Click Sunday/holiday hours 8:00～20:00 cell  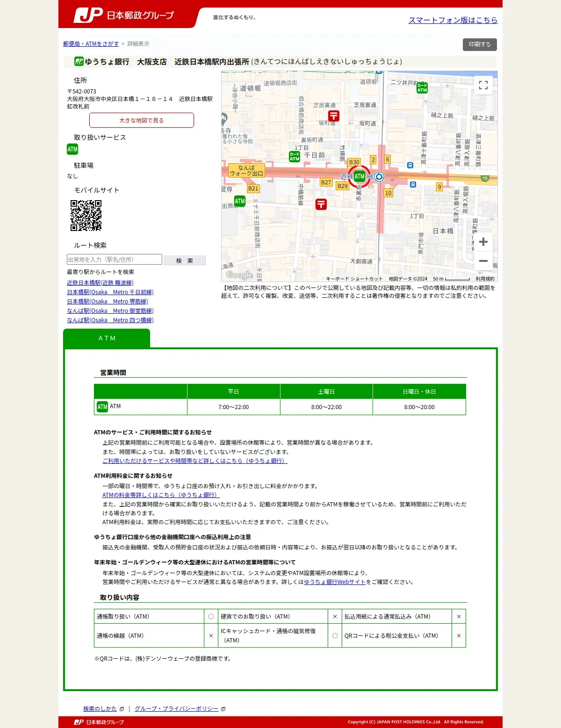pos(419,407)
